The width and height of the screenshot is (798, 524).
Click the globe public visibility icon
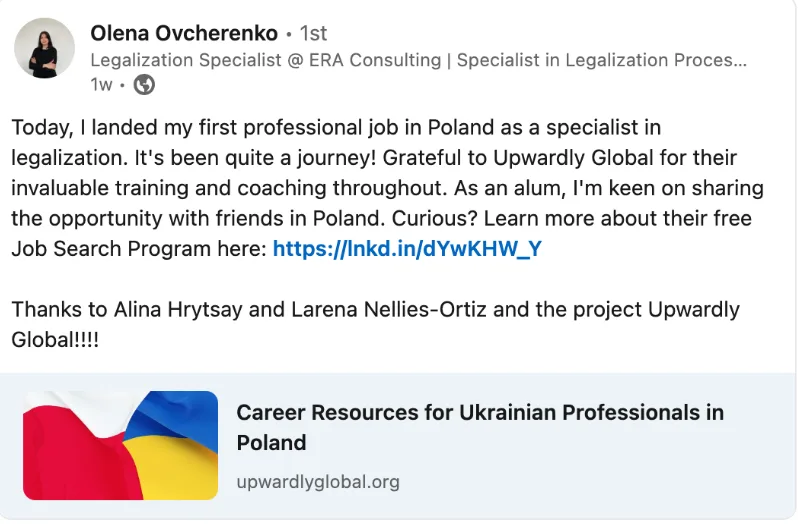(x=144, y=85)
